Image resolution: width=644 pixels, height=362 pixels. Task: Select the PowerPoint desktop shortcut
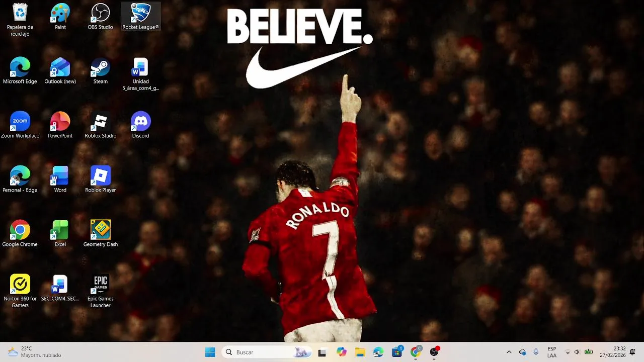60,125
